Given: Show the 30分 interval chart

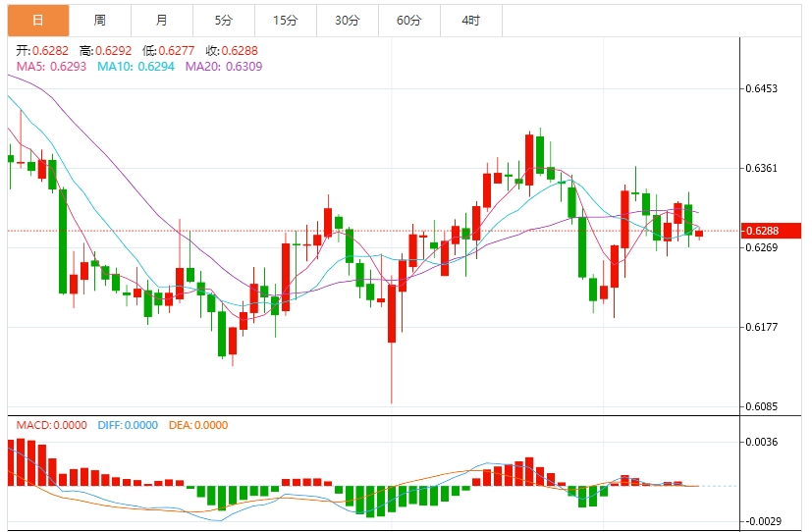Looking at the screenshot, I should [x=347, y=20].
